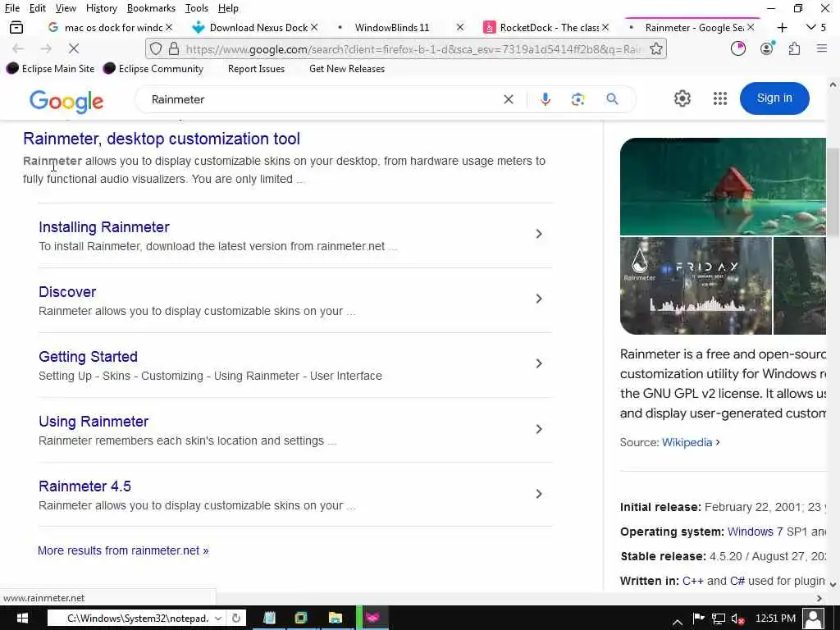Open the FRIDAY visualizer skin image

[696, 285]
